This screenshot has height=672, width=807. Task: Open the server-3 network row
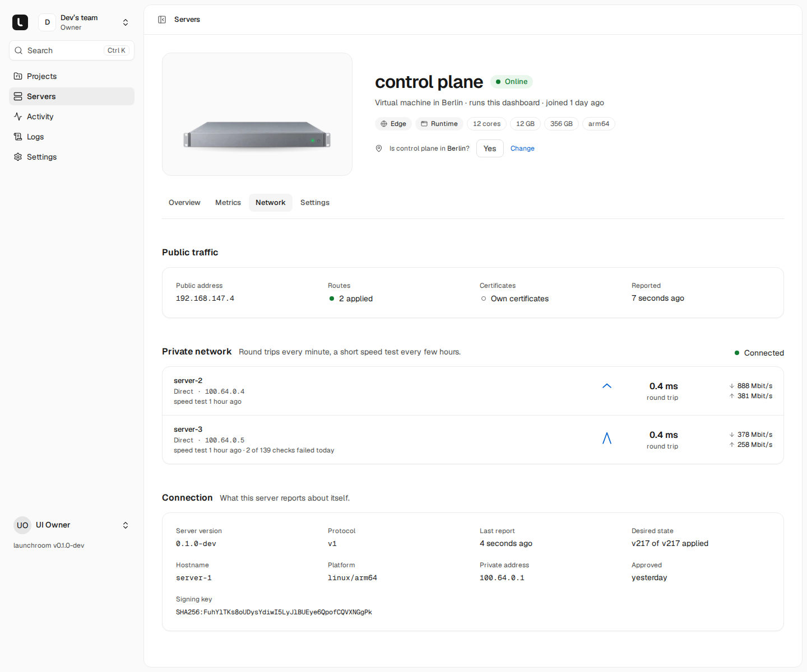pos(473,440)
